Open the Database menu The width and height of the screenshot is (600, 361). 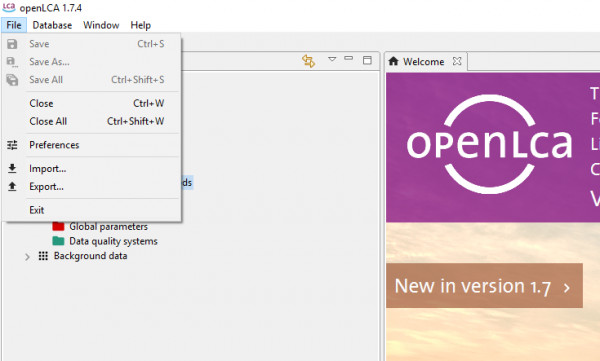click(x=52, y=25)
